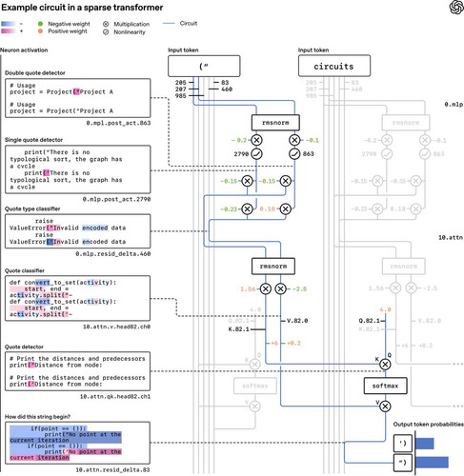Screen dimensions: 464x476
Task: Click the faded multiplication node labeled -2.5
Action: click(x=411, y=288)
